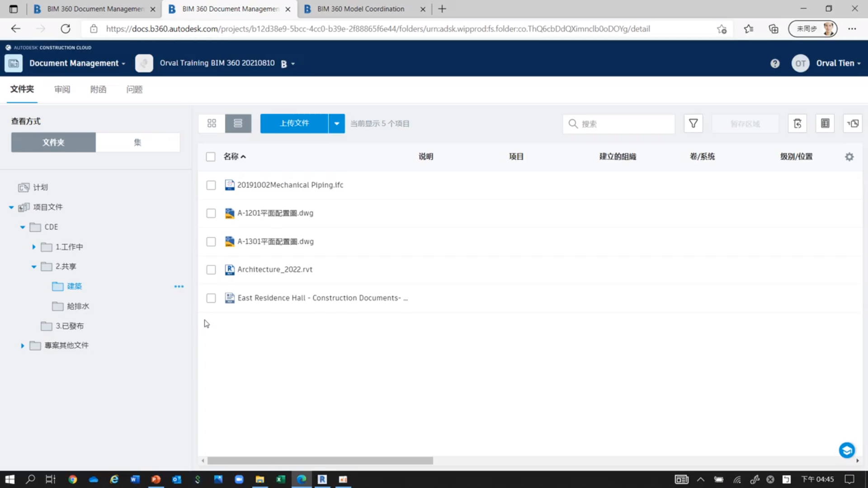The height and width of the screenshot is (488, 868).
Task: Open column settings gear
Action: coord(849,157)
